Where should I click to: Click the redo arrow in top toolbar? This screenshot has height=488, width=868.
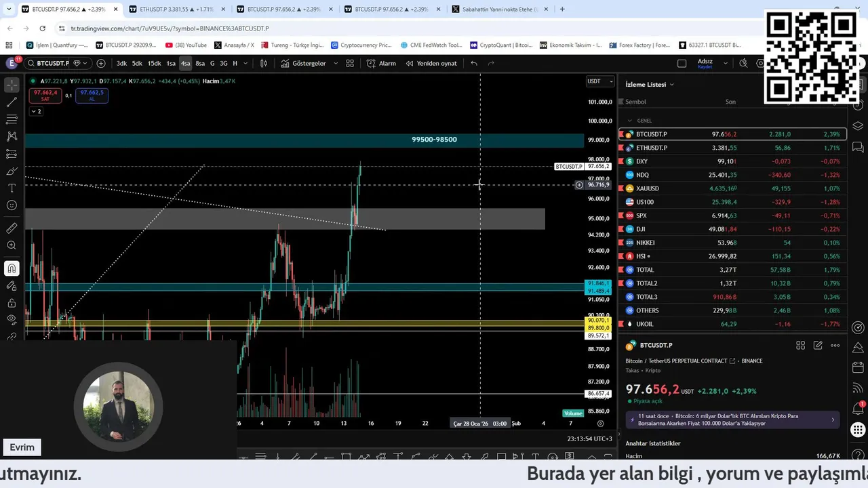[x=491, y=63]
